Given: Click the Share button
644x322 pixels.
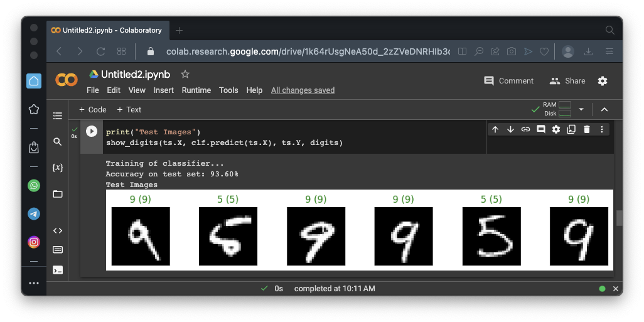Looking at the screenshot, I should [567, 81].
